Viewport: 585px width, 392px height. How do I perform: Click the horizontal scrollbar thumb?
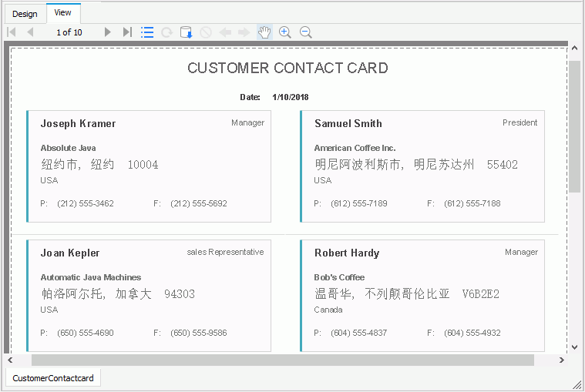[x=282, y=360]
